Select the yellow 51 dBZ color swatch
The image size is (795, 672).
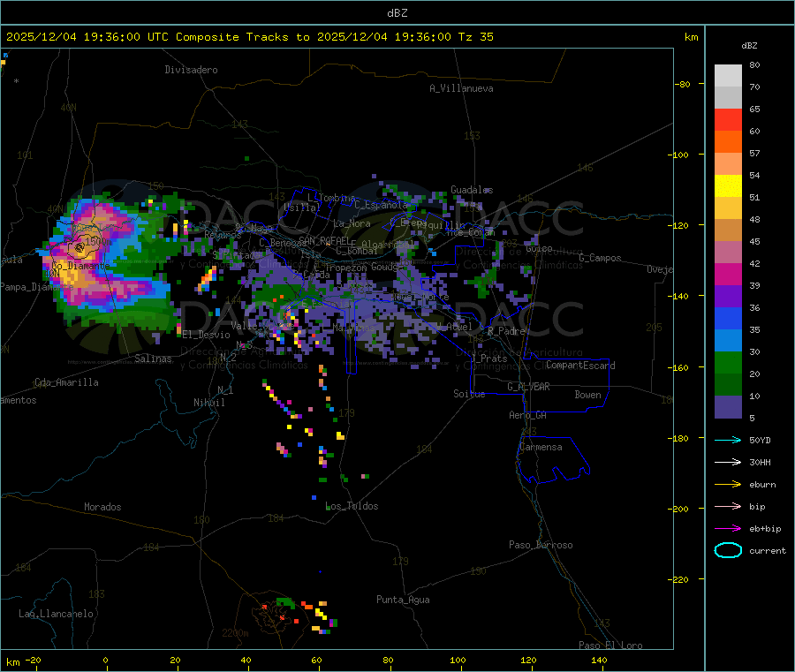(728, 186)
